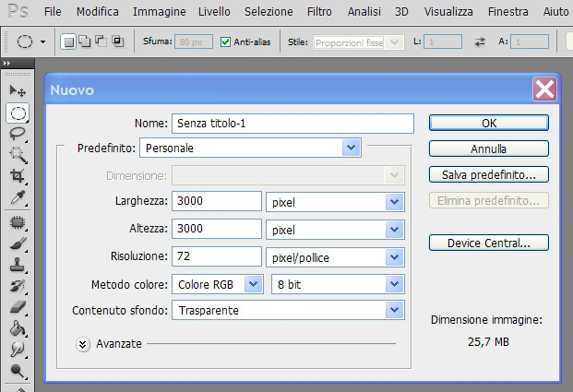This screenshot has width=573, height=392.
Task: Click the Larghezza value field
Action: [217, 201]
